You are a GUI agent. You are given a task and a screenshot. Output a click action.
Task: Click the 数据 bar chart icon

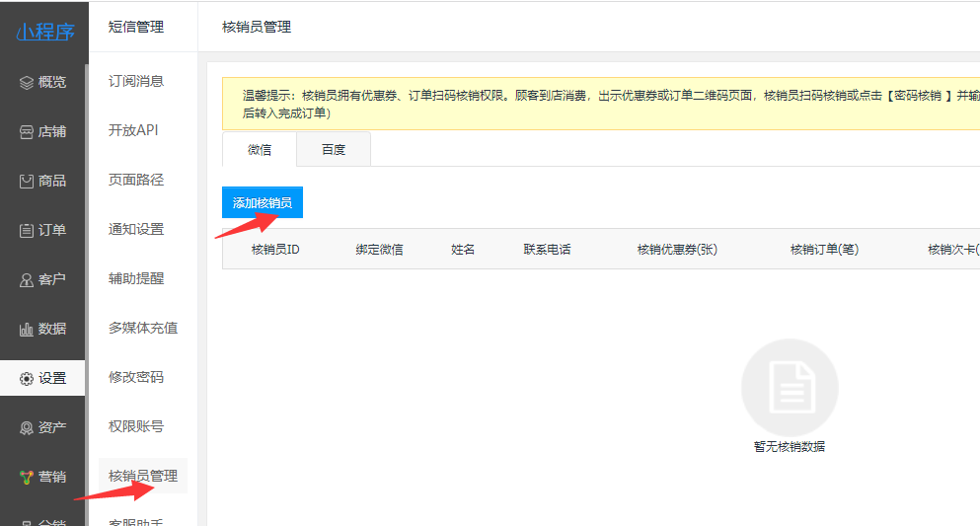(27, 330)
